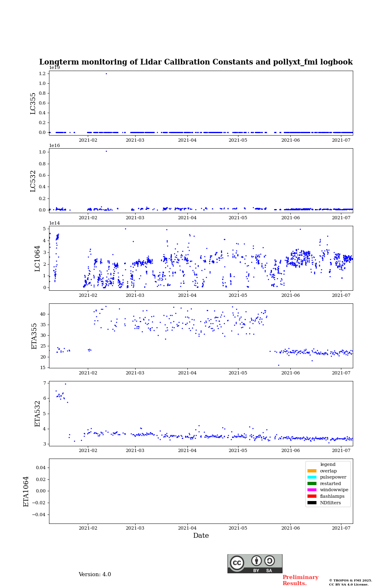This screenshot has height=588, width=392.
Task: Click the ETA1064 y-axis label
Action: pos(27,491)
